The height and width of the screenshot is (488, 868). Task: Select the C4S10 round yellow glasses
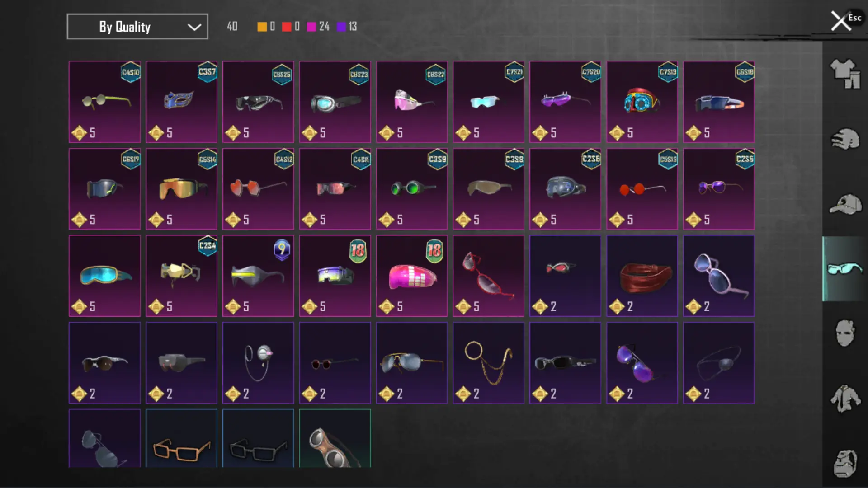pos(104,102)
